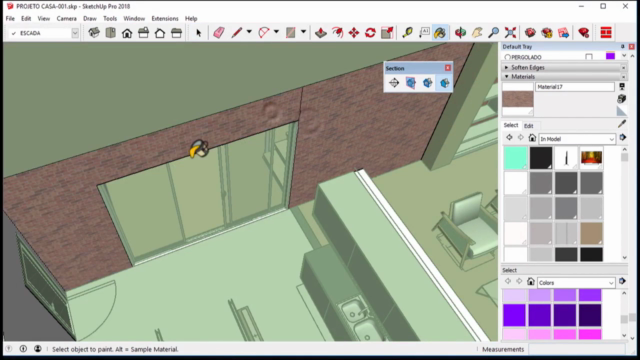Open the Extensions menu
Viewport: 640px width, 360px height.
point(165,18)
